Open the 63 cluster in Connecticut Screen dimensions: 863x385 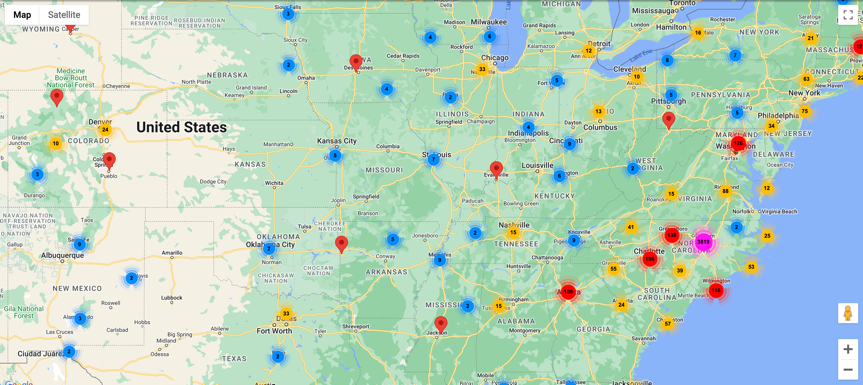coord(807,79)
